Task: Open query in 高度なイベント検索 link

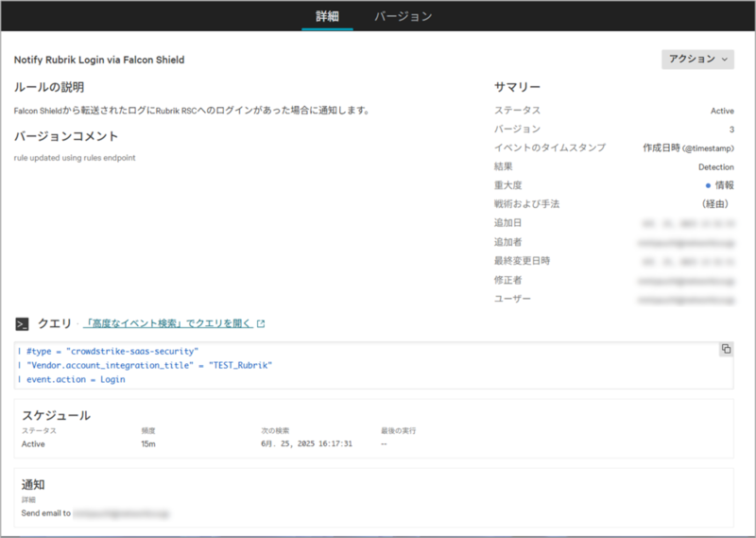Action: tap(168, 323)
